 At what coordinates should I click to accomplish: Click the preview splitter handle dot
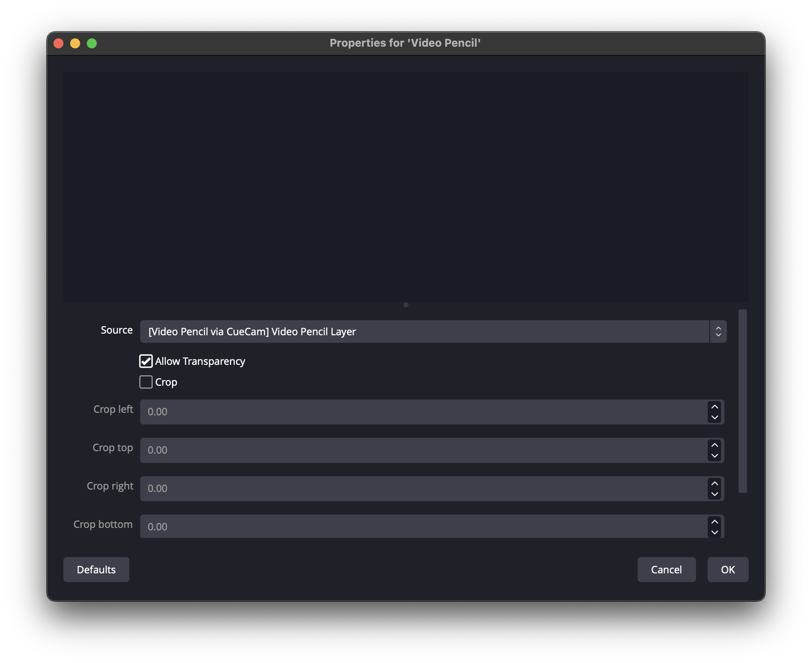[406, 305]
